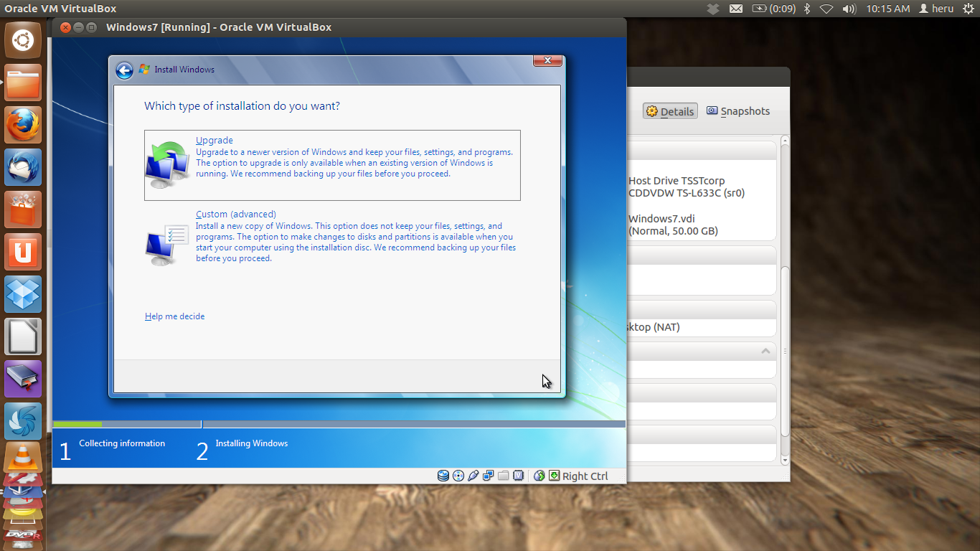
Task: Click the installer progress bar
Action: (x=339, y=424)
